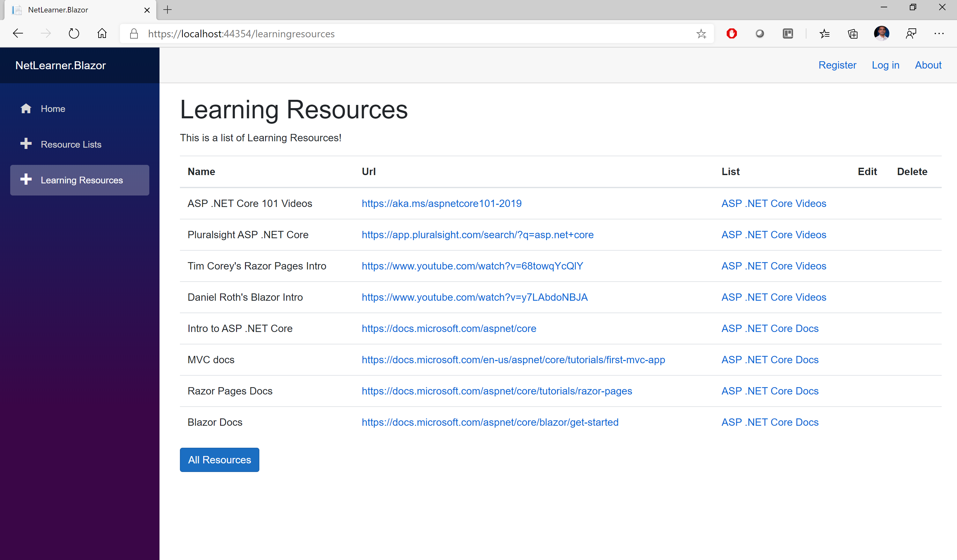Click Edit for ASP .NET Core 101 Videos
The width and height of the screenshot is (957, 560).
(x=867, y=203)
